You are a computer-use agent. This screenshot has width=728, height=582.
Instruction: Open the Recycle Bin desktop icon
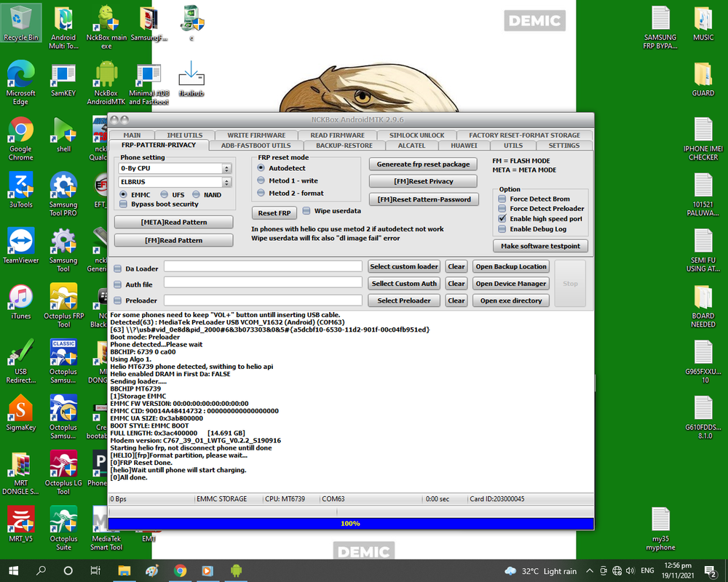[21, 23]
